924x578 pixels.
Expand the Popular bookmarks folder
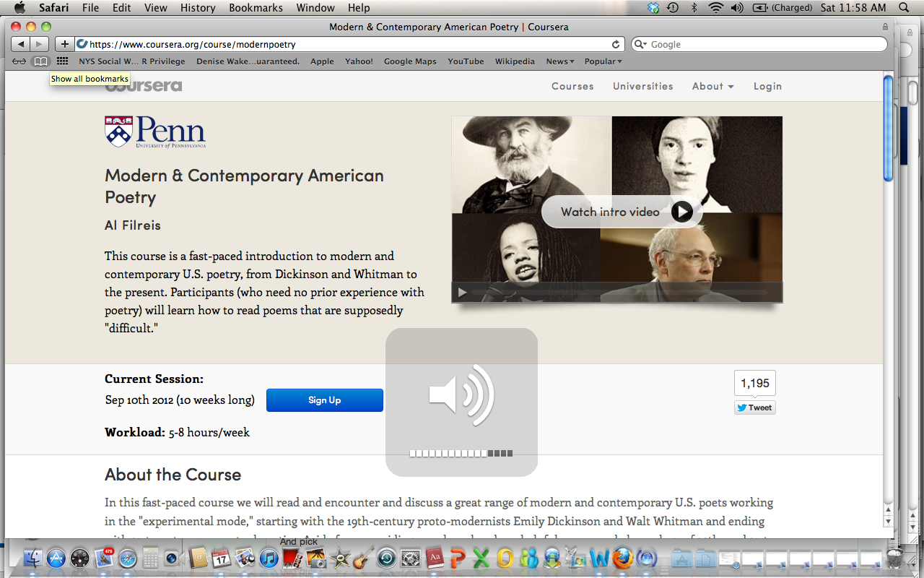tap(603, 61)
